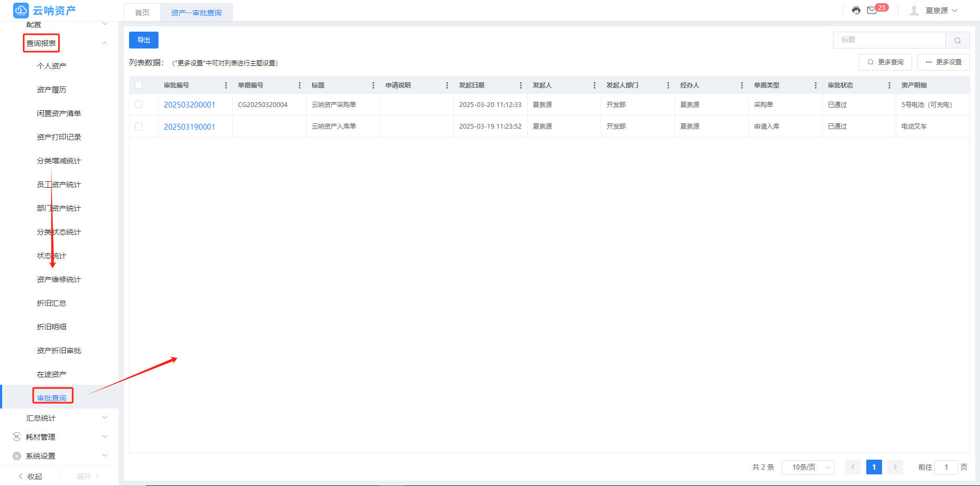Click the 2025-03-20 11:12:33 date cell
The width and height of the screenshot is (980, 486).
490,105
